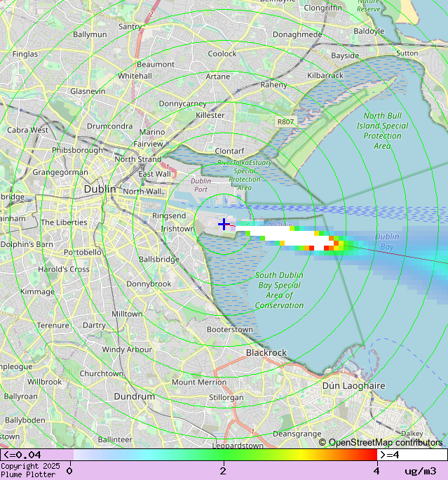
Task: Click the Copyright 2025 Plume Plotter text
Action: pyautogui.click(x=30, y=470)
